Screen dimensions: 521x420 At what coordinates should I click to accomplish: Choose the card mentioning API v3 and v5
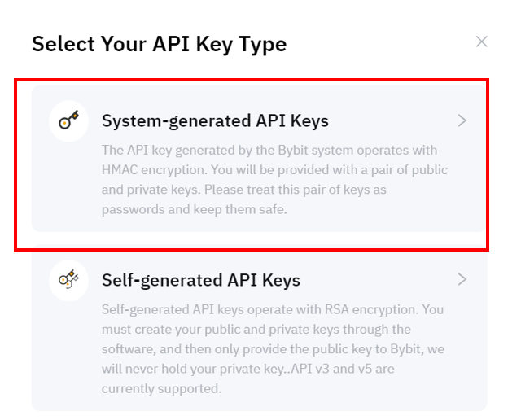pyautogui.click(x=259, y=328)
